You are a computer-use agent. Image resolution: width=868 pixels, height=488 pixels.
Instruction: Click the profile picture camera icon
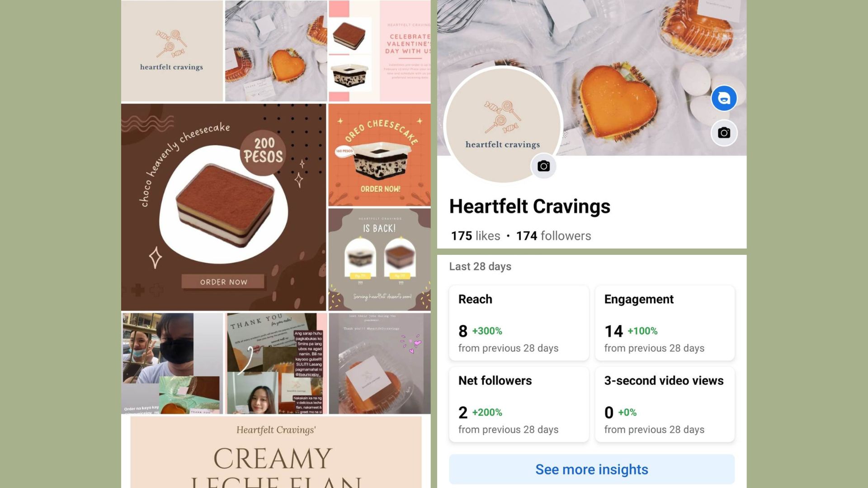coord(543,166)
